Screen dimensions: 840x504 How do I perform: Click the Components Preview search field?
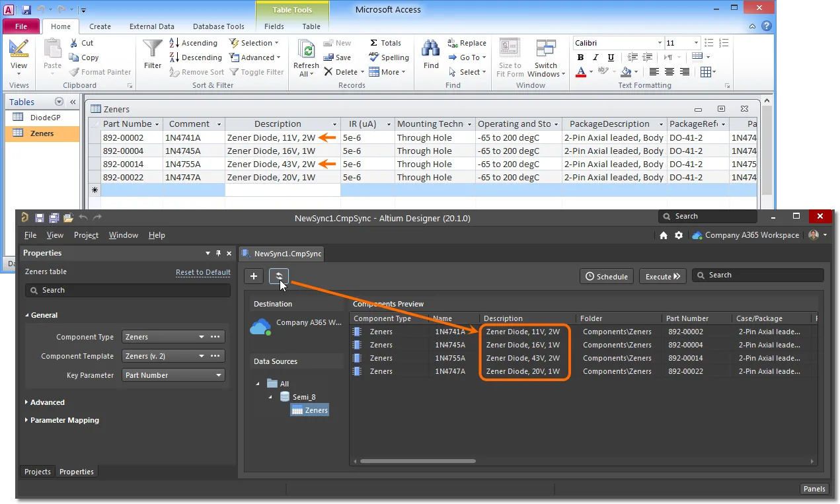pos(758,275)
